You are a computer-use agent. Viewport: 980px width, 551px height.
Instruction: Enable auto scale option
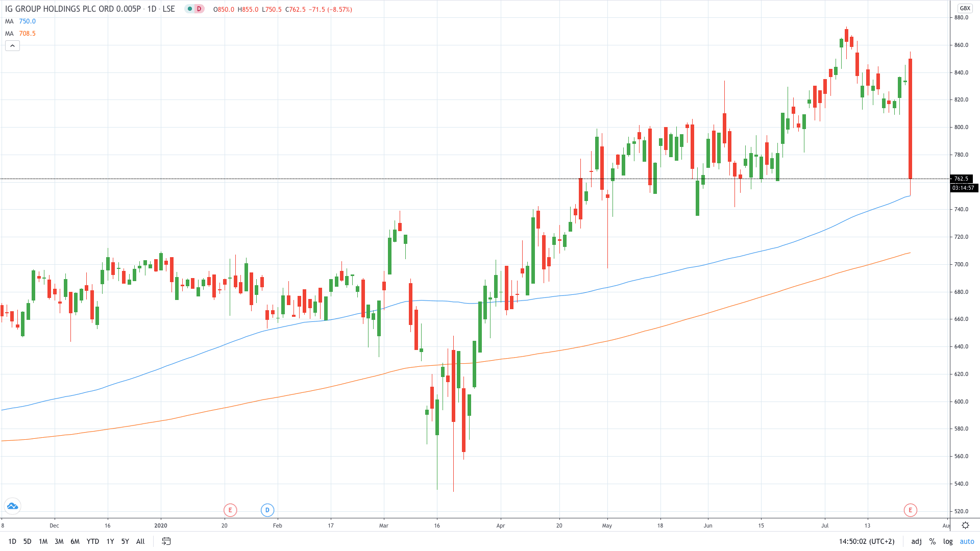click(967, 541)
